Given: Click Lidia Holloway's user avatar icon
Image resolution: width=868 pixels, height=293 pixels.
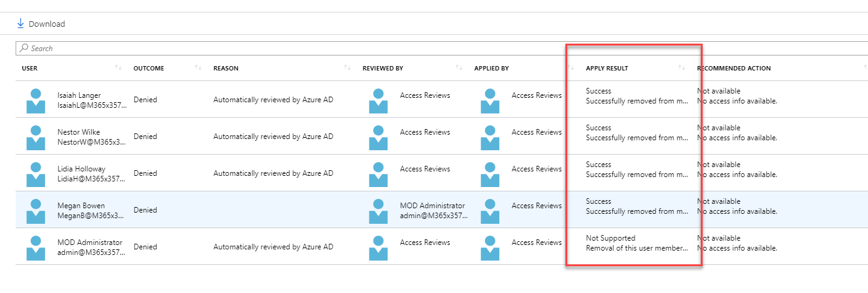Looking at the screenshot, I should click(36, 174).
